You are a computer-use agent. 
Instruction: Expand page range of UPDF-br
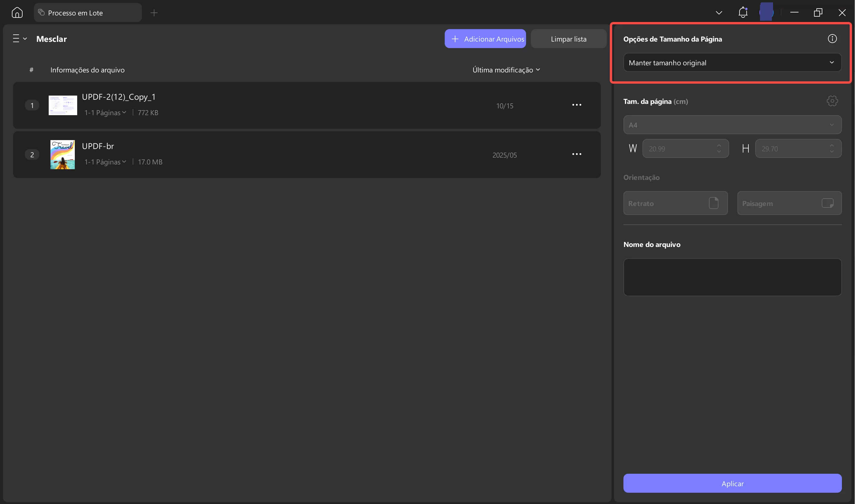point(105,162)
